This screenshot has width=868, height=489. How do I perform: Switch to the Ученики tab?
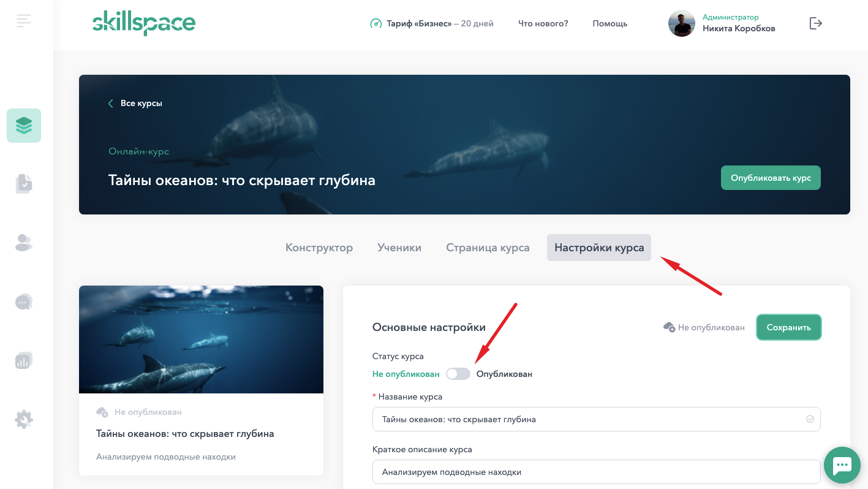[399, 248]
